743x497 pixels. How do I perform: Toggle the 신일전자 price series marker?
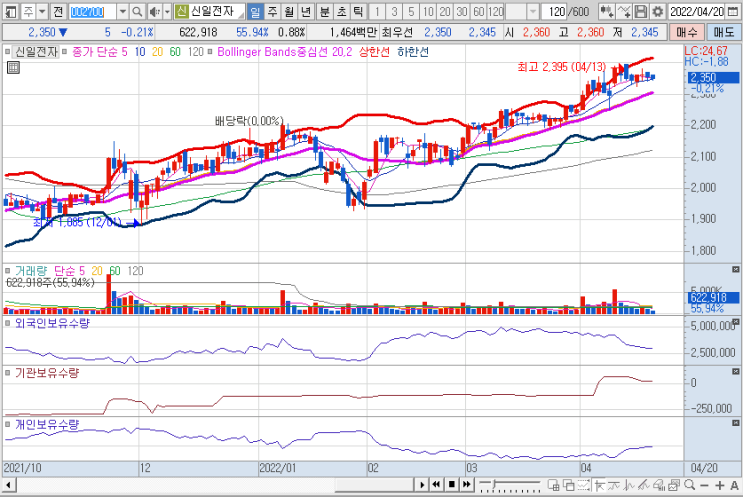(x=8, y=52)
